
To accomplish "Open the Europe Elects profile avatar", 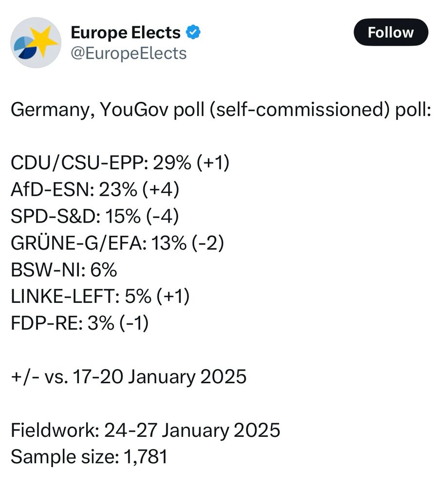I will coord(36,42).
